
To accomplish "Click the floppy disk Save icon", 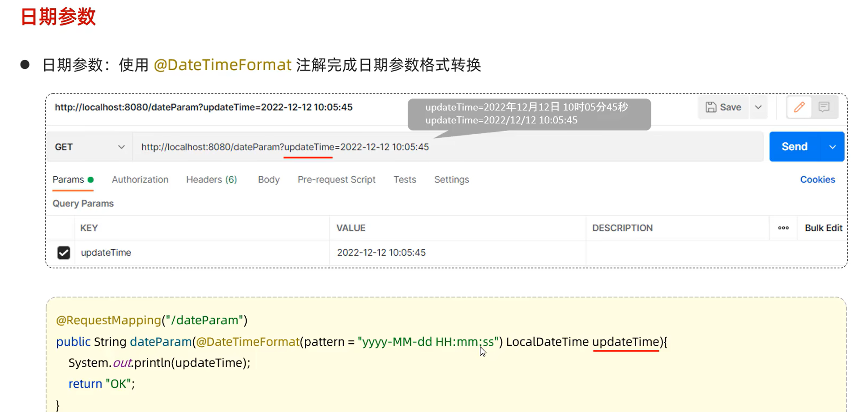I will (712, 107).
